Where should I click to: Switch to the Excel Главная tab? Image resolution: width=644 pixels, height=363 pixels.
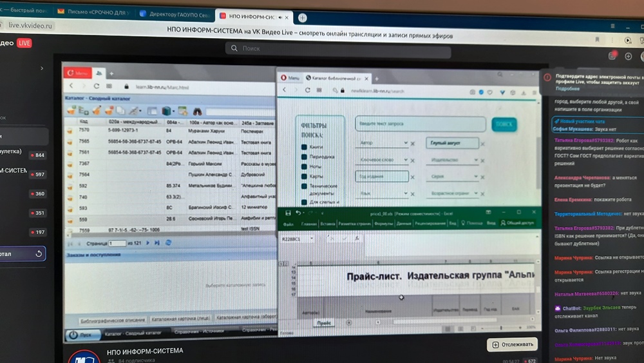pos(309,224)
